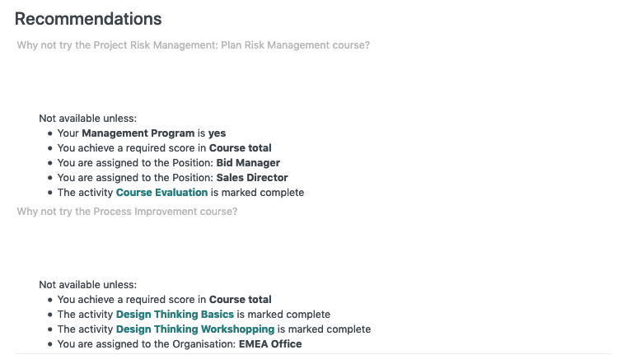This screenshot has width=641, height=364.
Task: Click 'is marked complete' after Design Thinking Workshopping
Action: point(324,329)
